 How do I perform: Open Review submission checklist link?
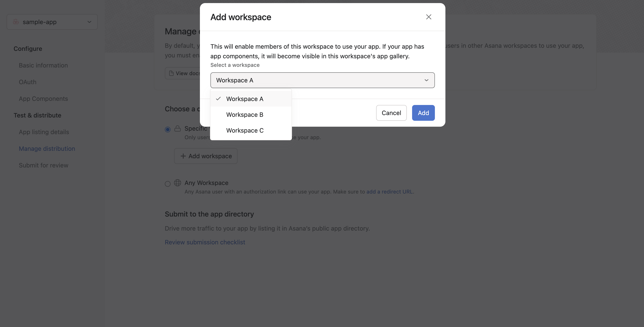point(205,242)
